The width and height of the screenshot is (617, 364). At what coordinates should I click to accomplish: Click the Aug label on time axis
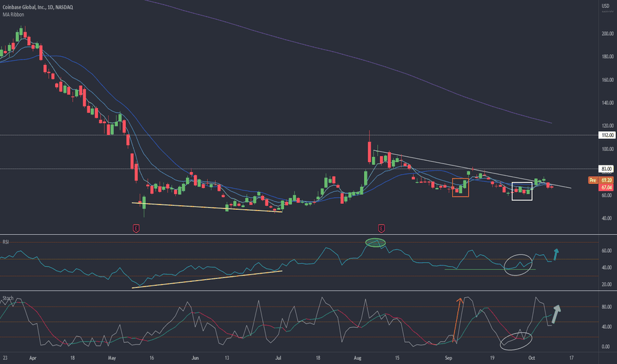click(357, 357)
